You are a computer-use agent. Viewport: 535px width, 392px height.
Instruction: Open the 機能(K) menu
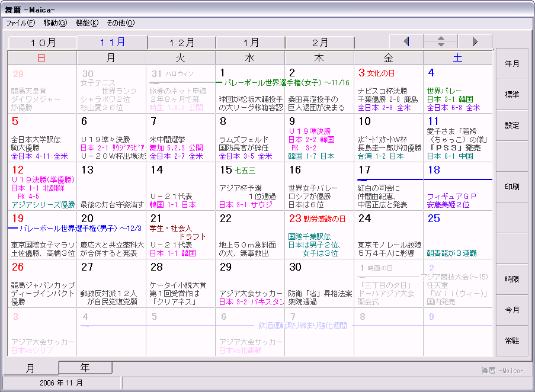87,23
